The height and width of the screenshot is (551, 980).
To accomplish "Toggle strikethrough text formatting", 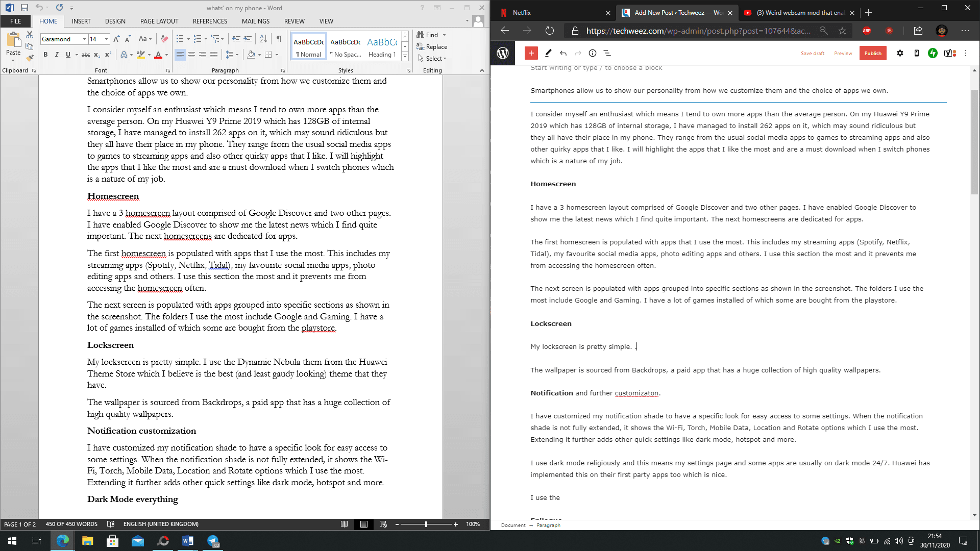I will pyautogui.click(x=85, y=55).
